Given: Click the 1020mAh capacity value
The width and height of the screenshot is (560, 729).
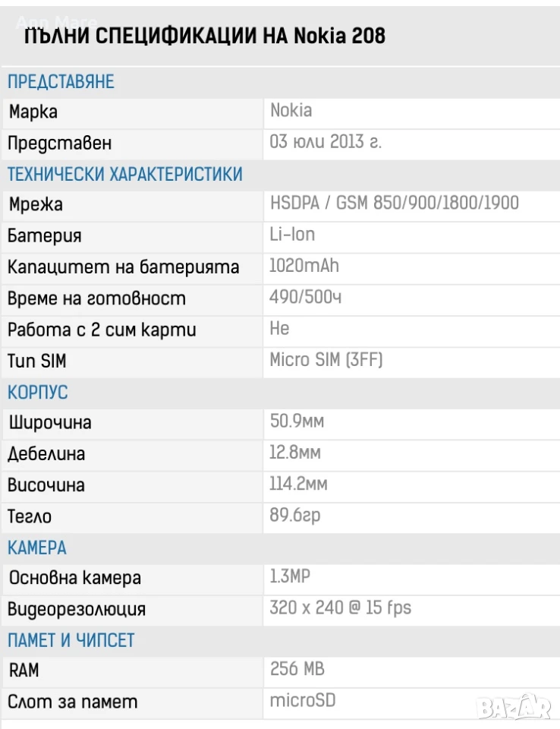Looking at the screenshot, I should tap(304, 266).
